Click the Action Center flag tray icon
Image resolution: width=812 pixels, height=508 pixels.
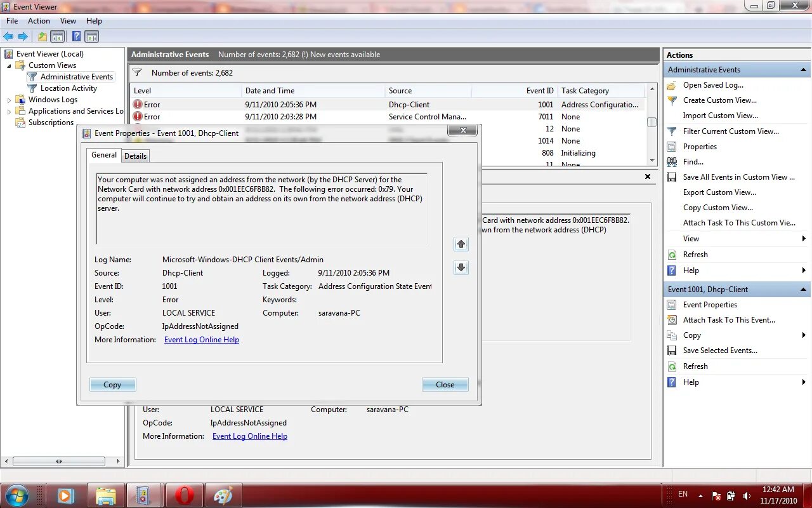click(x=716, y=495)
